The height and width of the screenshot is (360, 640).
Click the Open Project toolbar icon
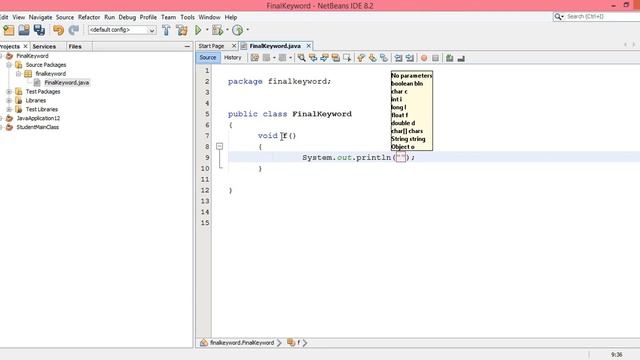[24, 30]
